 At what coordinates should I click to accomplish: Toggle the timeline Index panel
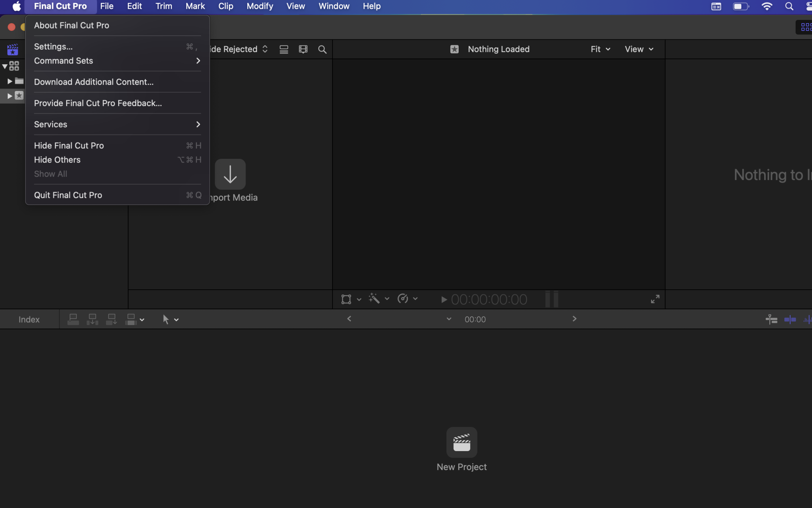click(x=29, y=319)
